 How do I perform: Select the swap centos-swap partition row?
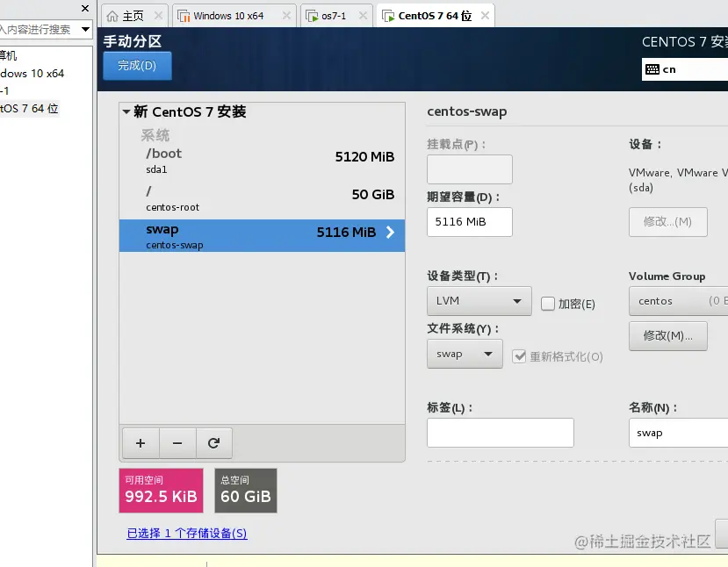tap(262, 236)
